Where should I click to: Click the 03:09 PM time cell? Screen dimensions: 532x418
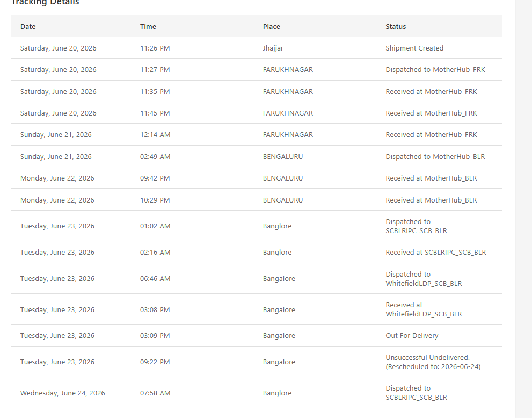pyautogui.click(x=155, y=336)
